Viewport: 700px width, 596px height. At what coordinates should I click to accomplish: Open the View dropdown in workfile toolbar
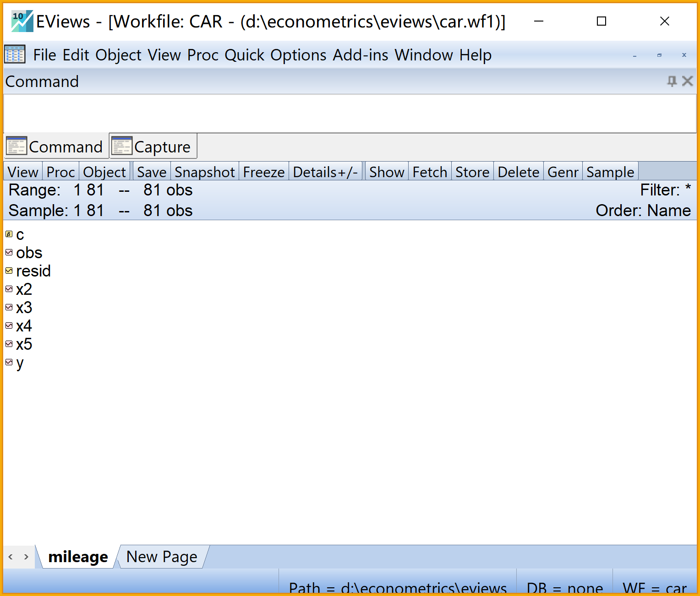point(23,172)
